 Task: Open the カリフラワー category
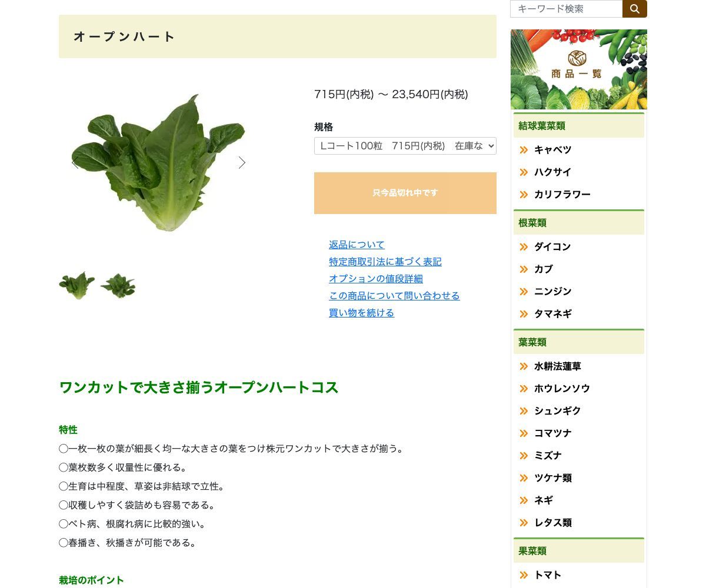click(562, 195)
